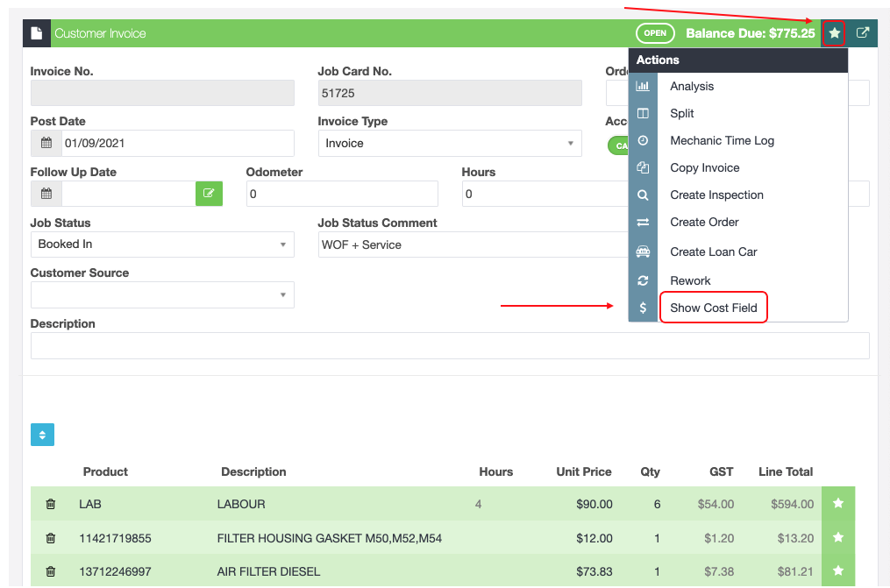Click the Description input field

point(450,345)
